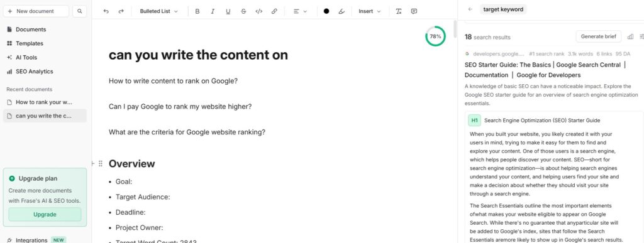Click the document title heading
644x243 pixels.
pyautogui.click(x=198, y=55)
